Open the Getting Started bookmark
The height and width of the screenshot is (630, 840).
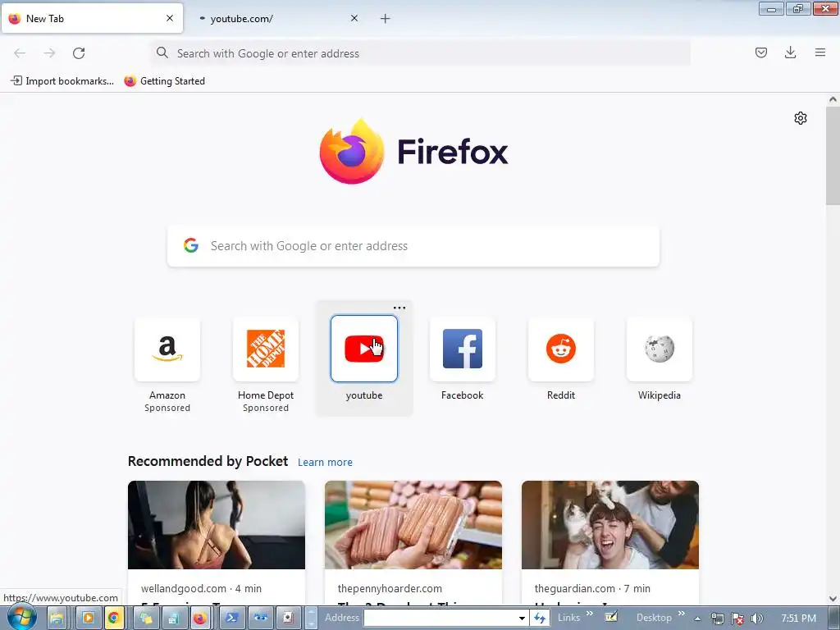point(164,81)
